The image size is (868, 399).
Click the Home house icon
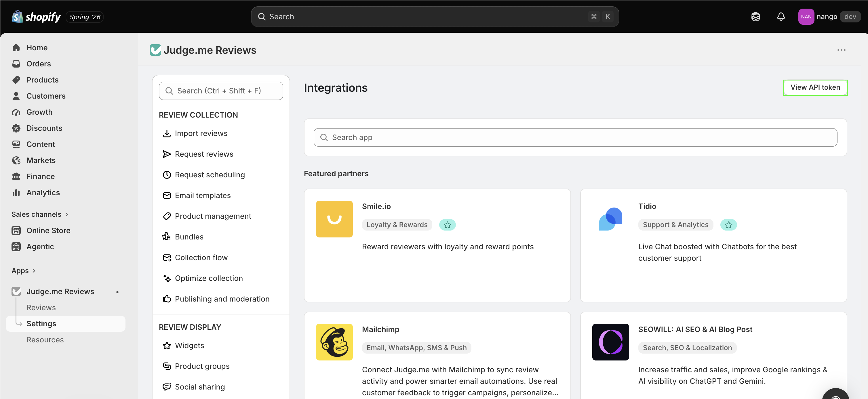coord(16,48)
